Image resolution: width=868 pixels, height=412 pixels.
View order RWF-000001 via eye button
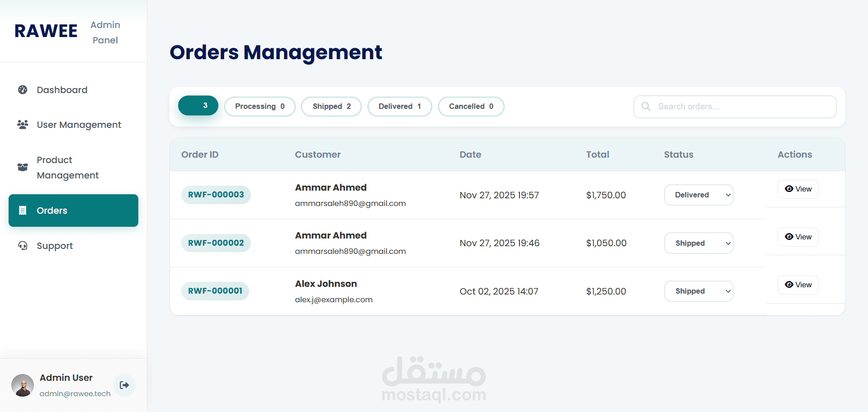798,285
